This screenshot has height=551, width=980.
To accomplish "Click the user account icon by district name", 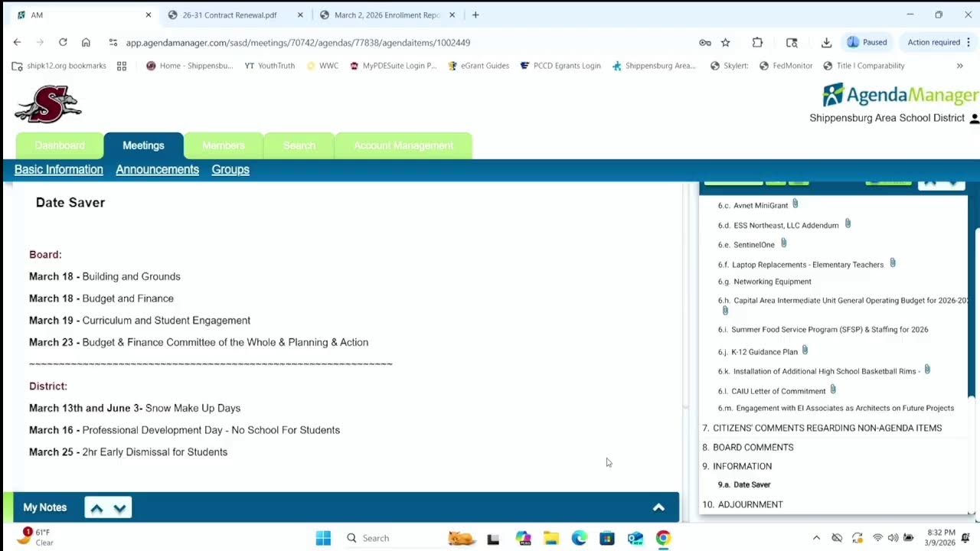I will coord(974,119).
